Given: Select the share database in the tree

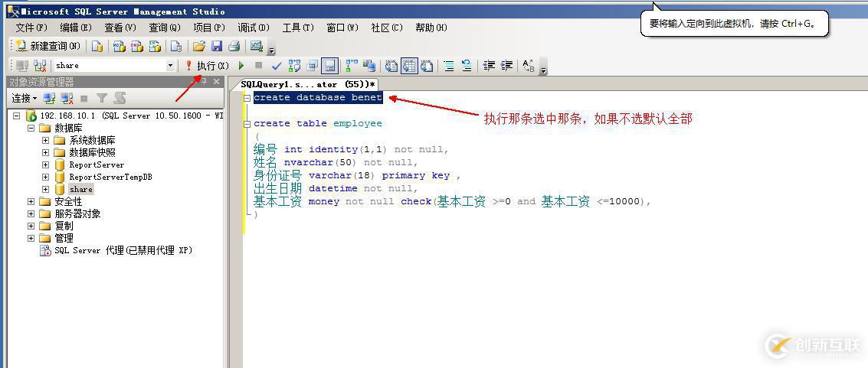Looking at the screenshot, I should (x=80, y=189).
